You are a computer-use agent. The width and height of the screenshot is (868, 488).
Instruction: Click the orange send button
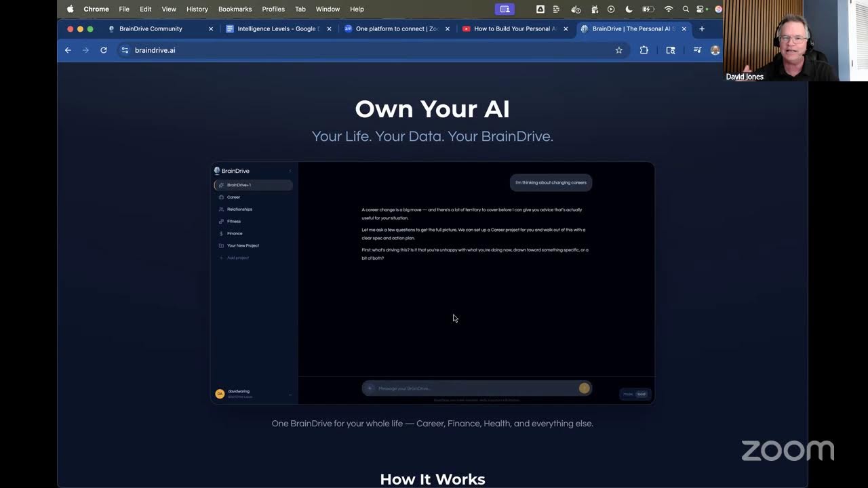[x=584, y=388]
